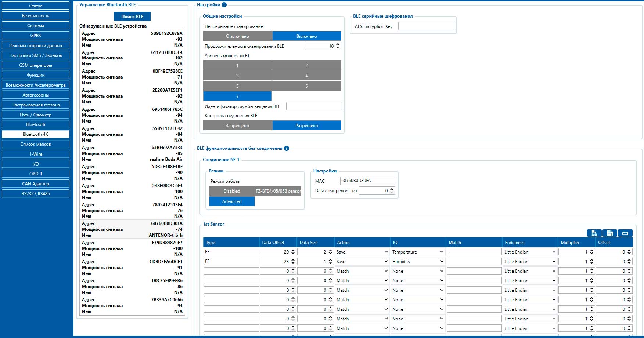
Task: Click info icon beside Настройки heading
Action: (224, 5)
